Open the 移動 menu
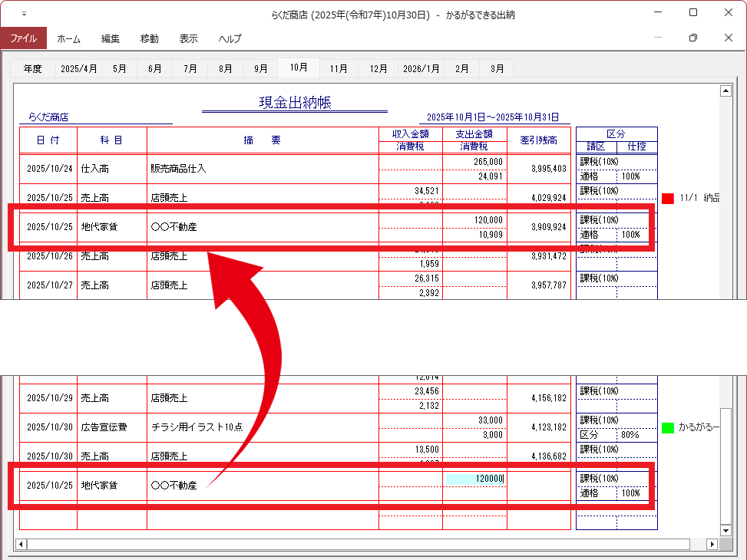The width and height of the screenshot is (747, 560). [x=150, y=38]
